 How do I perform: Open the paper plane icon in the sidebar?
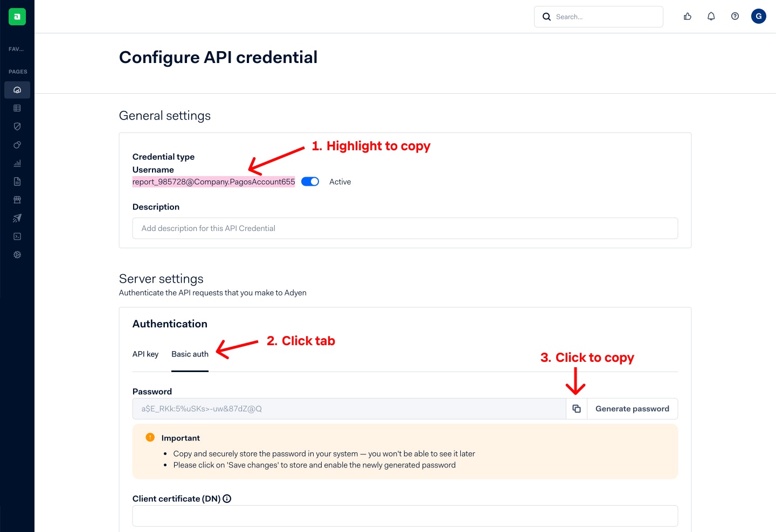17,218
